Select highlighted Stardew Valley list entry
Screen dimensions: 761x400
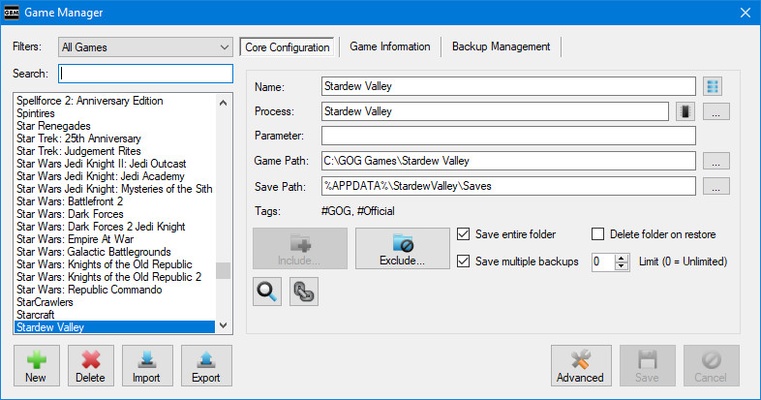115,327
